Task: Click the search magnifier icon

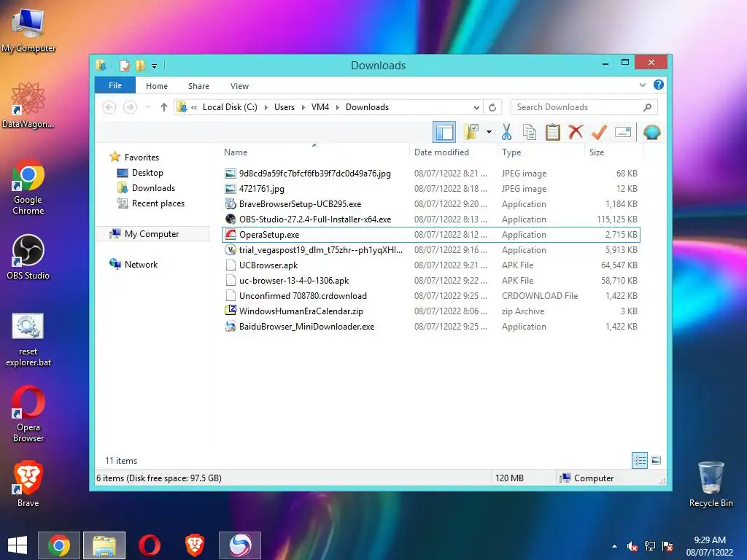Action: [x=647, y=107]
